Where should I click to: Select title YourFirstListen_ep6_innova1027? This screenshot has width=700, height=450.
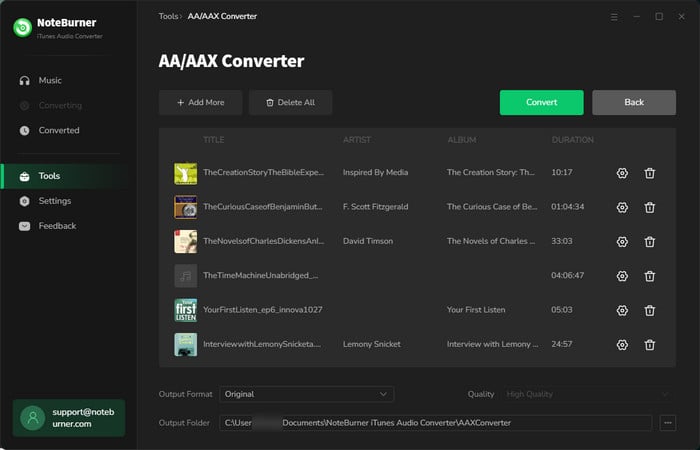tap(262, 310)
